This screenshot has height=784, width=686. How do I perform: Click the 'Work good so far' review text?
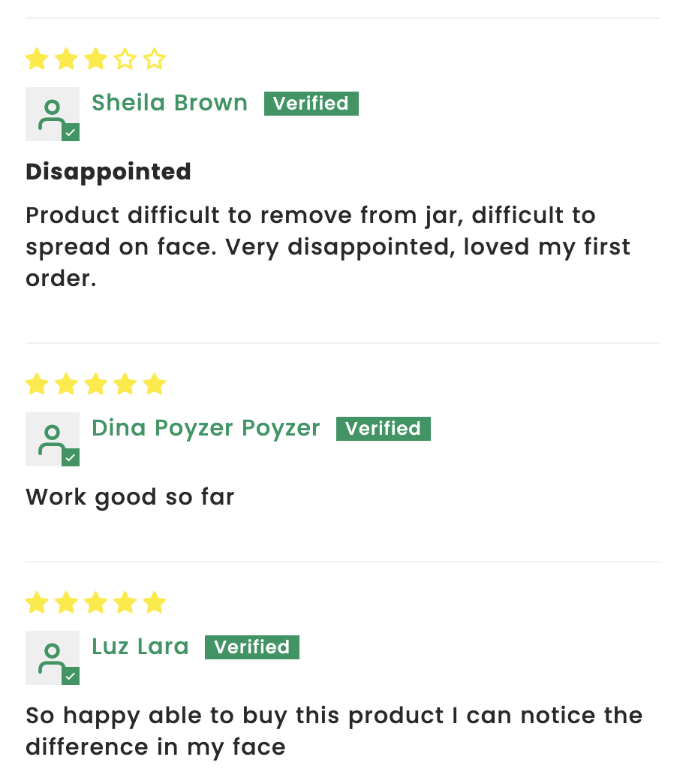click(x=130, y=497)
